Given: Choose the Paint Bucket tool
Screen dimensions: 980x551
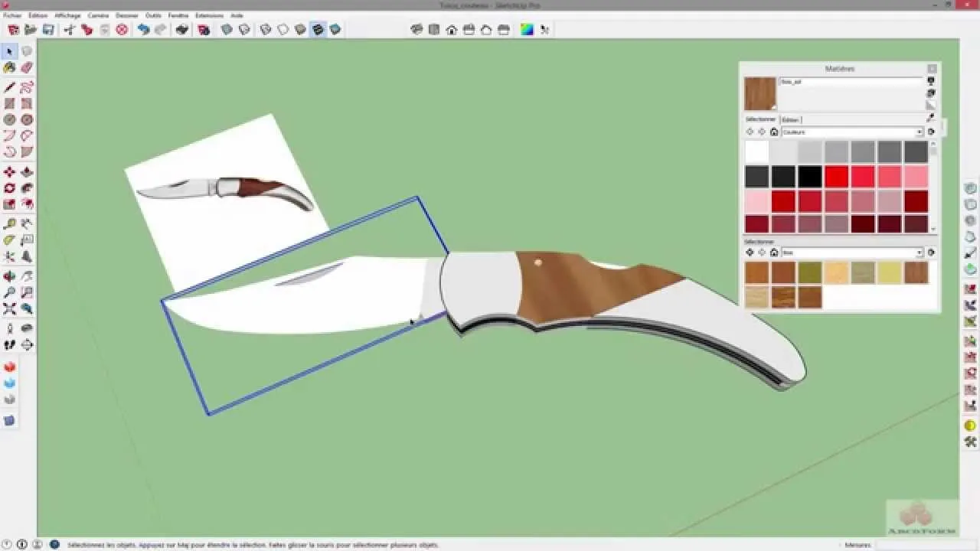Looking at the screenshot, I should coord(9,68).
